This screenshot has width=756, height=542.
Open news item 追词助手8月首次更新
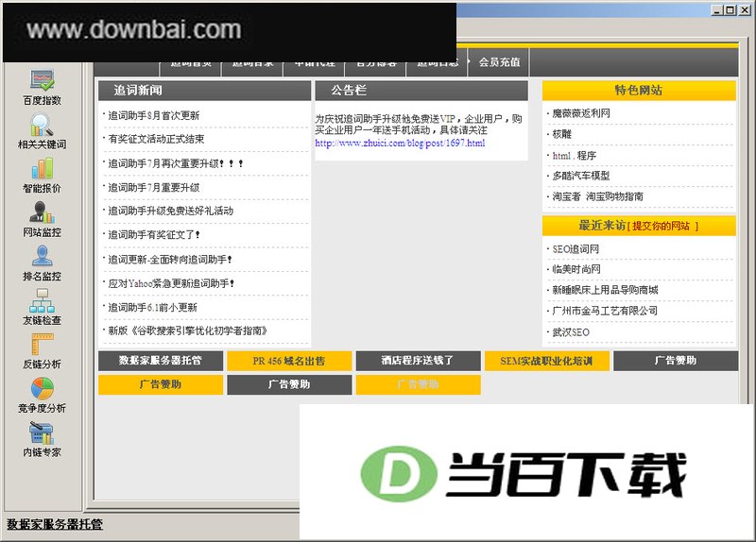[x=153, y=115]
